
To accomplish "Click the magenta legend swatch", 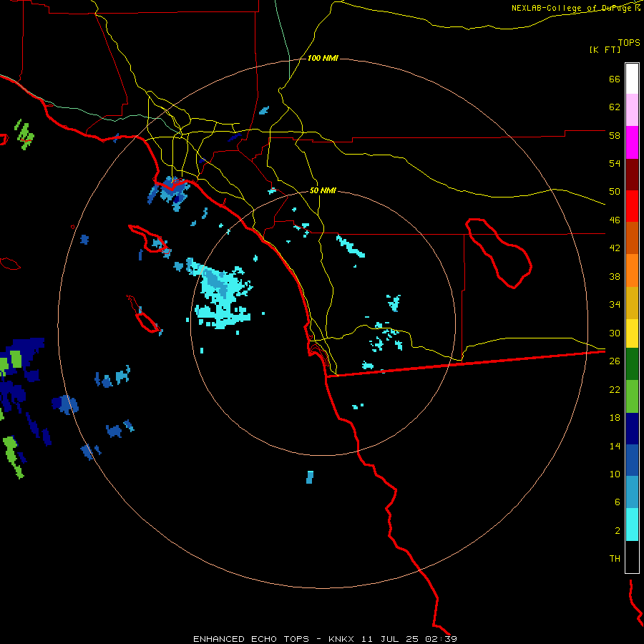I will point(632,142).
